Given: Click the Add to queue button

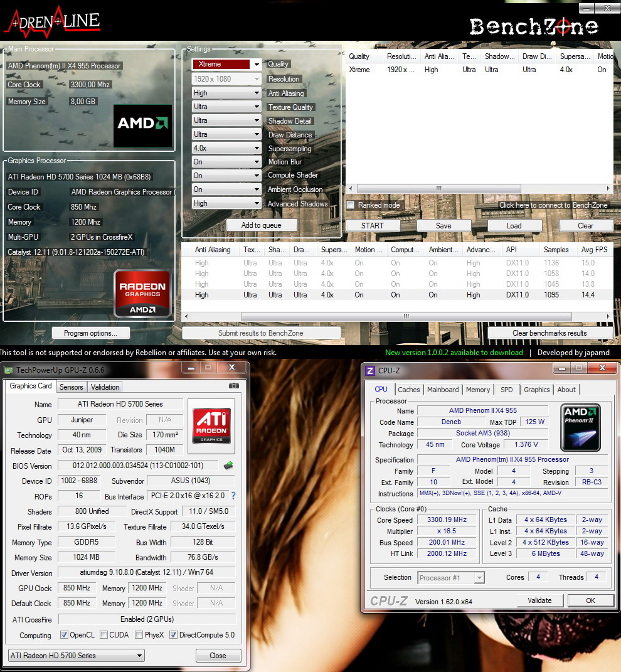Looking at the screenshot, I should [x=262, y=225].
